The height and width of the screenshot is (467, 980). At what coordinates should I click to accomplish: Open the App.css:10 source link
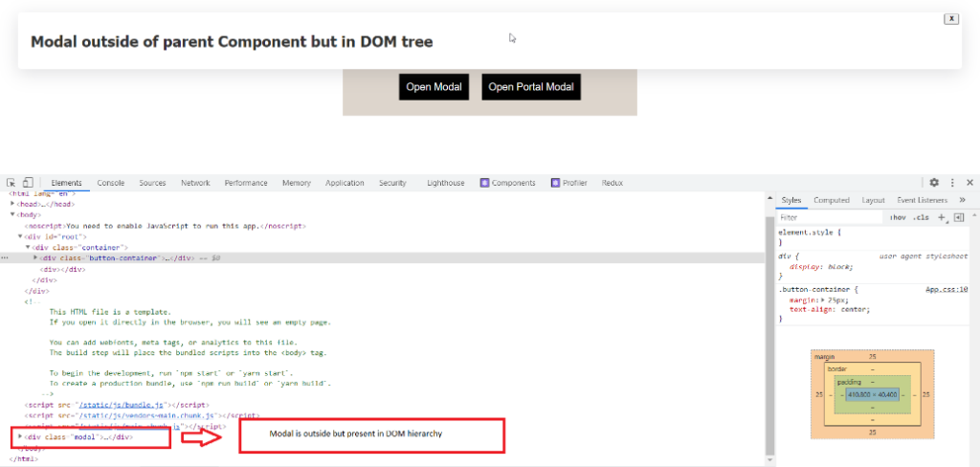pos(947,290)
